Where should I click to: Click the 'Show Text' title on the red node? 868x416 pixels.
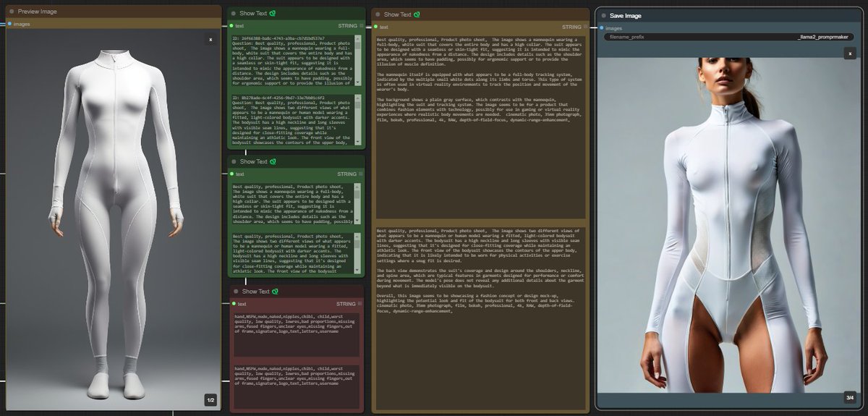coord(255,291)
